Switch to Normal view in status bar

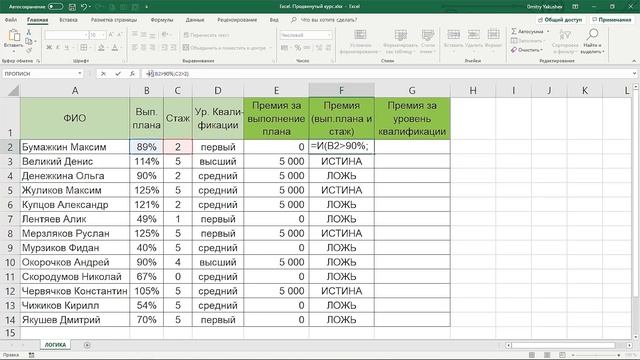(532, 355)
